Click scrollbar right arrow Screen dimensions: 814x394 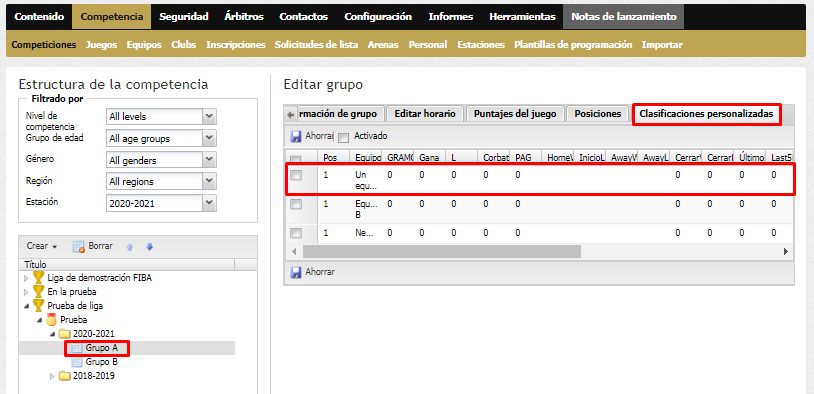pyautogui.click(x=786, y=251)
